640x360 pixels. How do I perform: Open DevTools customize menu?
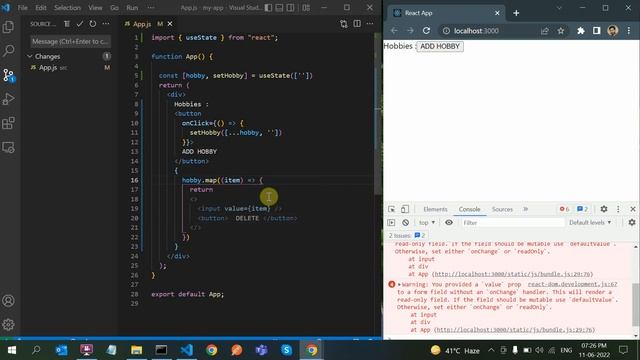pyautogui.click(x=618, y=209)
